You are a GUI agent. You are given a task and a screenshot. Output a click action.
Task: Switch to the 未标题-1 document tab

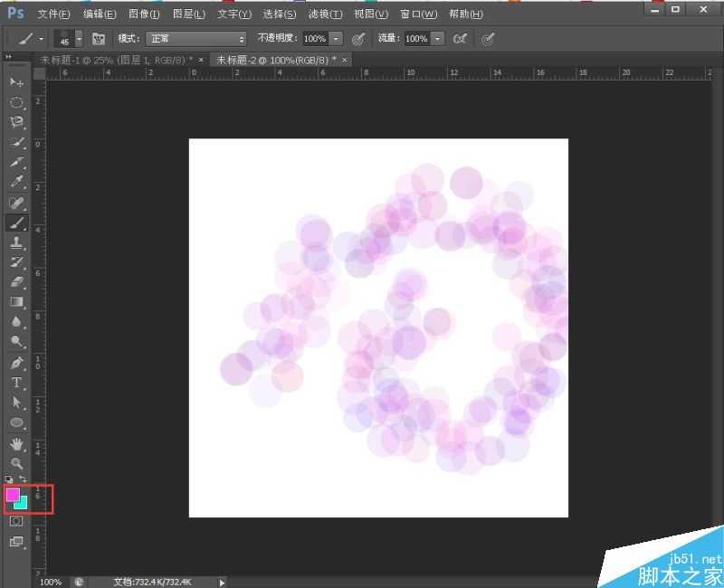112,60
